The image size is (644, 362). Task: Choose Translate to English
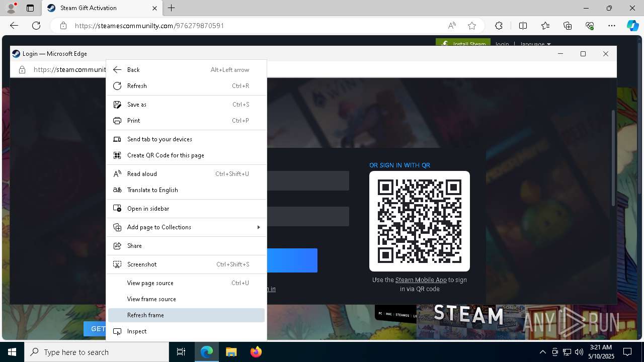pos(186,190)
